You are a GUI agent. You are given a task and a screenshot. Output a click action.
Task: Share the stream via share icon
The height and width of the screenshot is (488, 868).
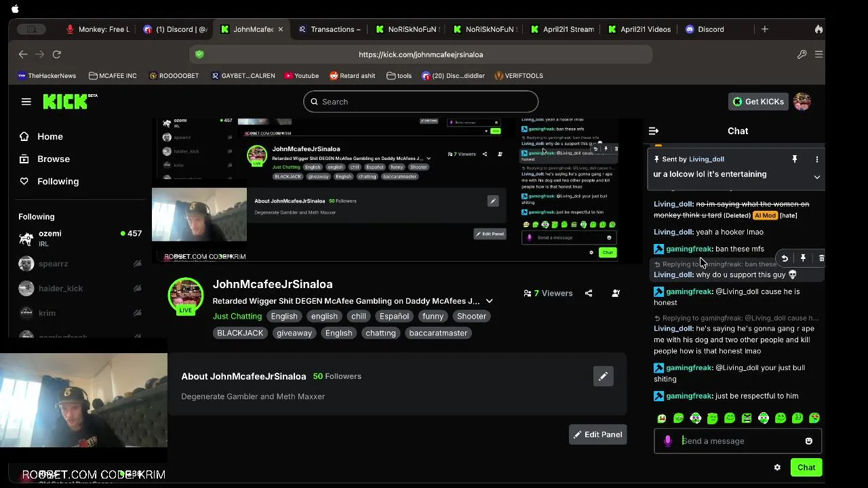(589, 293)
